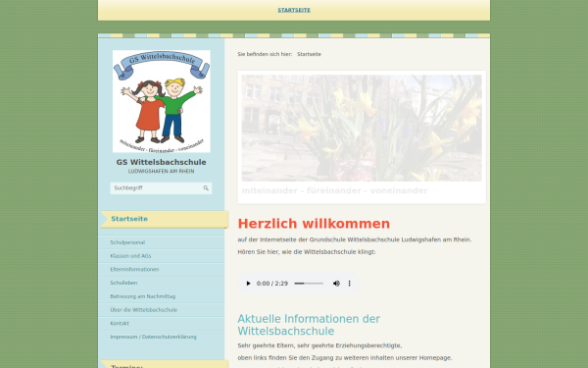Click the Aktuelle Informationen der Wittelsbachschule heading
The height and width of the screenshot is (368, 588).
click(309, 325)
